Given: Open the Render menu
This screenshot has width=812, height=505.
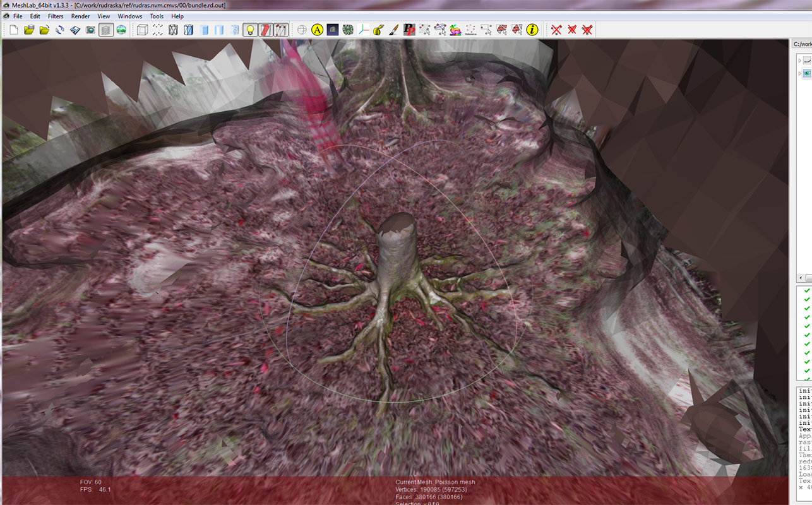Looking at the screenshot, I should 80,16.
